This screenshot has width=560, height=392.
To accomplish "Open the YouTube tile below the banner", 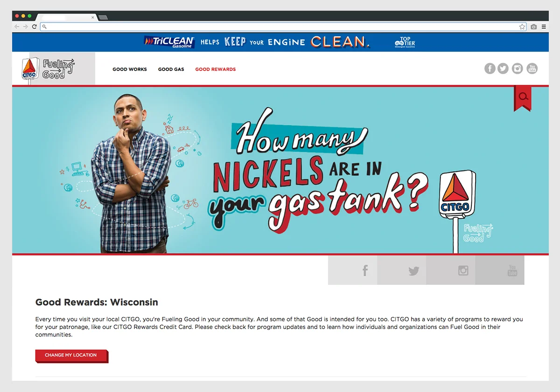I will pyautogui.click(x=500, y=270).
